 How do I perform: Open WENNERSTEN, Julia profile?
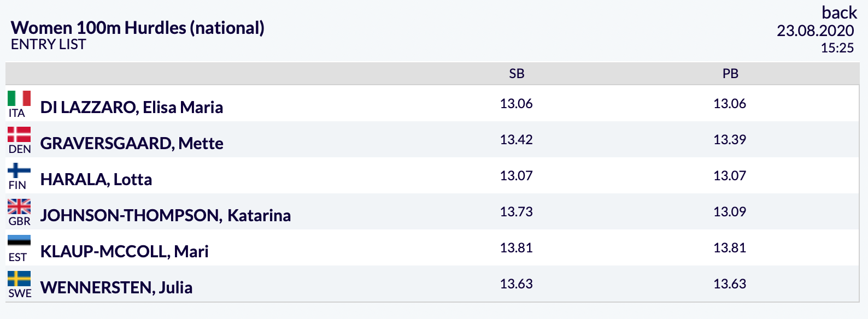click(116, 287)
